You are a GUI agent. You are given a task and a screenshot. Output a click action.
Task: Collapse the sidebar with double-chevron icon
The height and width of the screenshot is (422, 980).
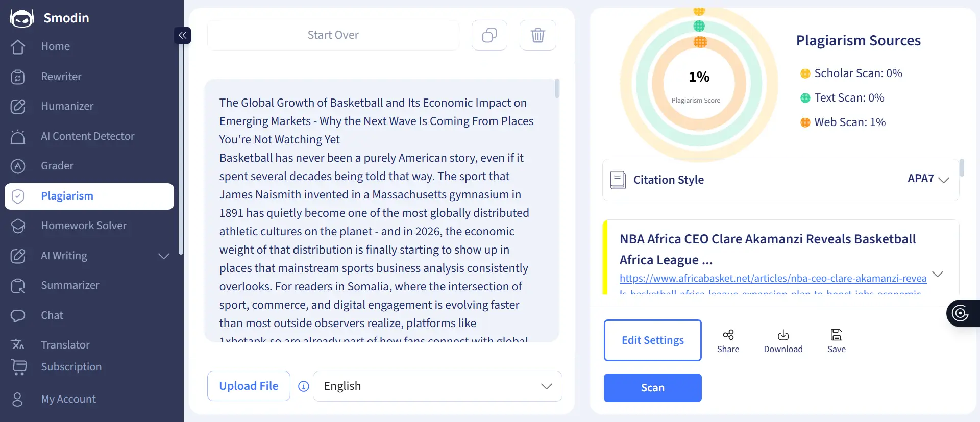tap(182, 35)
